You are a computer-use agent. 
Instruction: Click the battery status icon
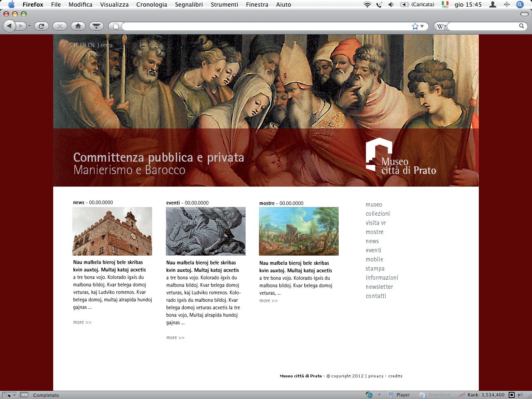pos(404,5)
